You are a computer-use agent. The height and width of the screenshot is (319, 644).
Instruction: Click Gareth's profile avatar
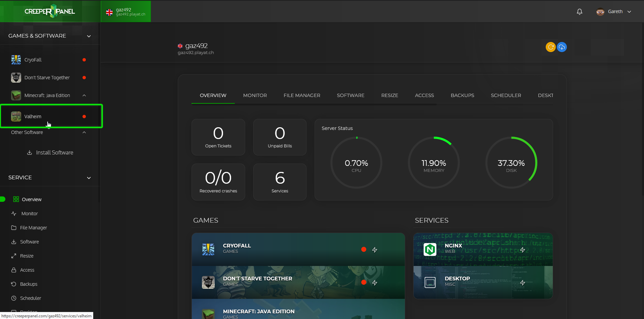point(600,12)
